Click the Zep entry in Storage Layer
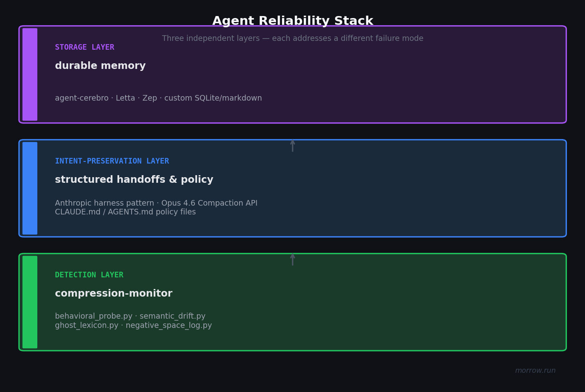Viewport: 585px width, 392px height. click(x=149, y=98)
